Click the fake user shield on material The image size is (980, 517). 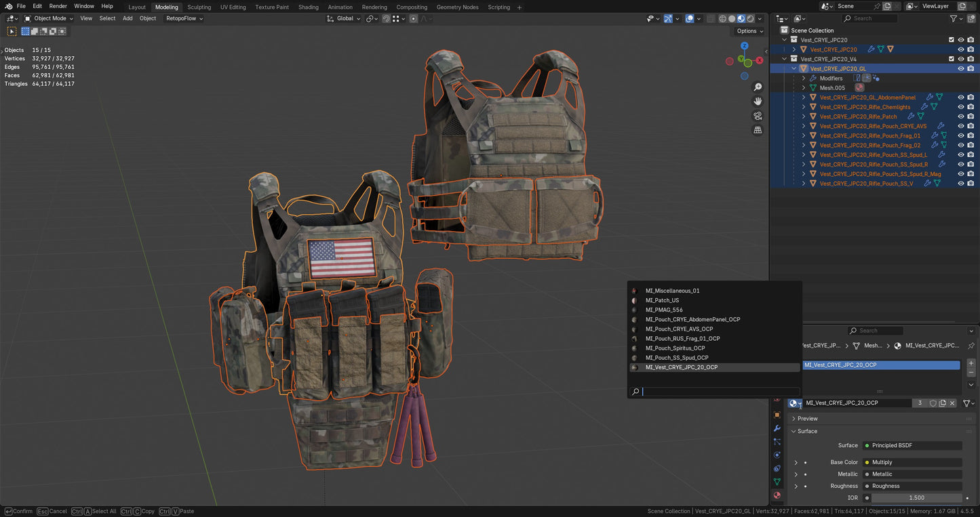[x=933, y=402]
